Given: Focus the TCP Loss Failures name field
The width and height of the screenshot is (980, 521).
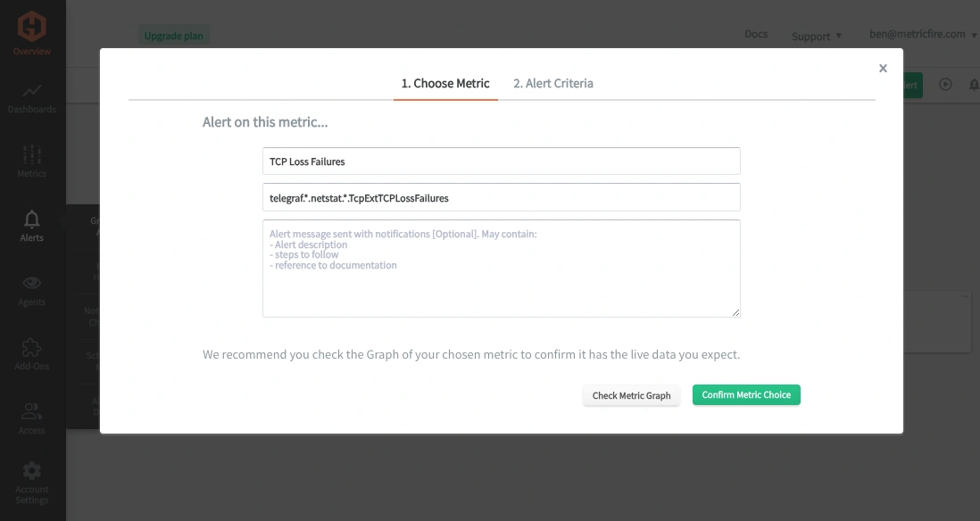Looking at the screenshot, I should coord(502,161).
